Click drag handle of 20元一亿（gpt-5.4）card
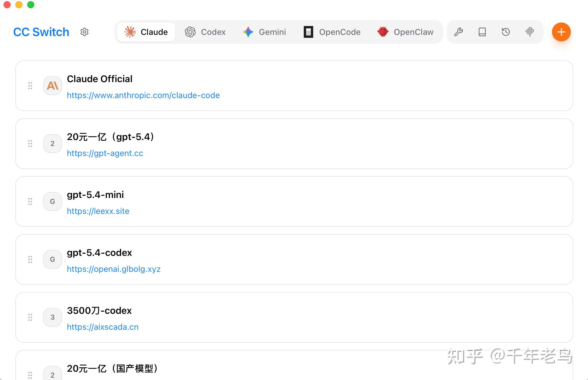This screenshot has height=380, width=588. coord(30,144)
